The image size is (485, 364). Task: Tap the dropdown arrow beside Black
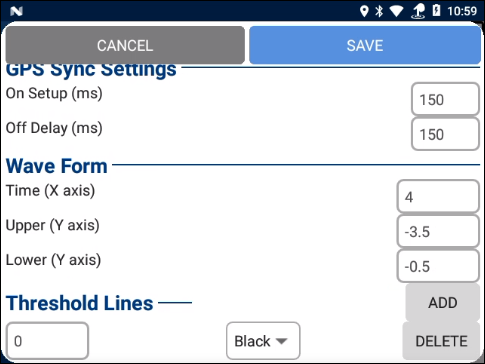(281, 341)
